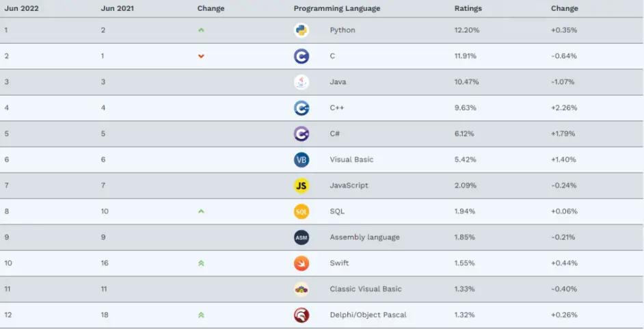Click the C language logo icon

click(x=301, y=56)
